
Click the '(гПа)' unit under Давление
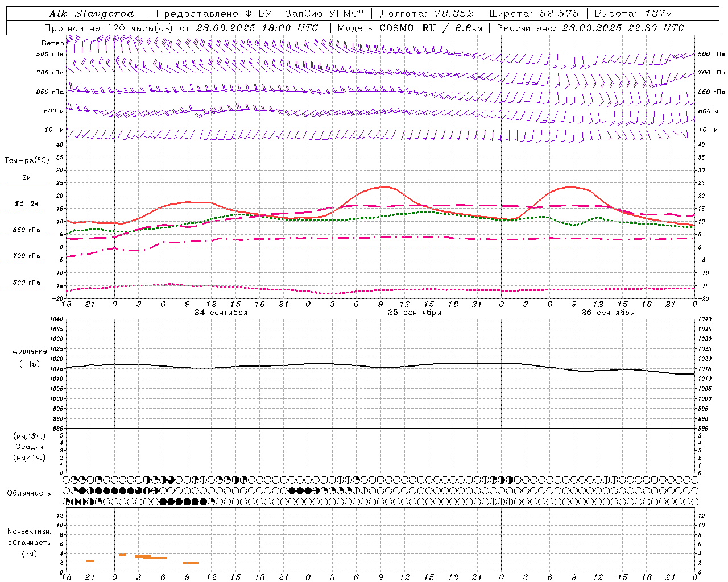(x=30, y=364)
